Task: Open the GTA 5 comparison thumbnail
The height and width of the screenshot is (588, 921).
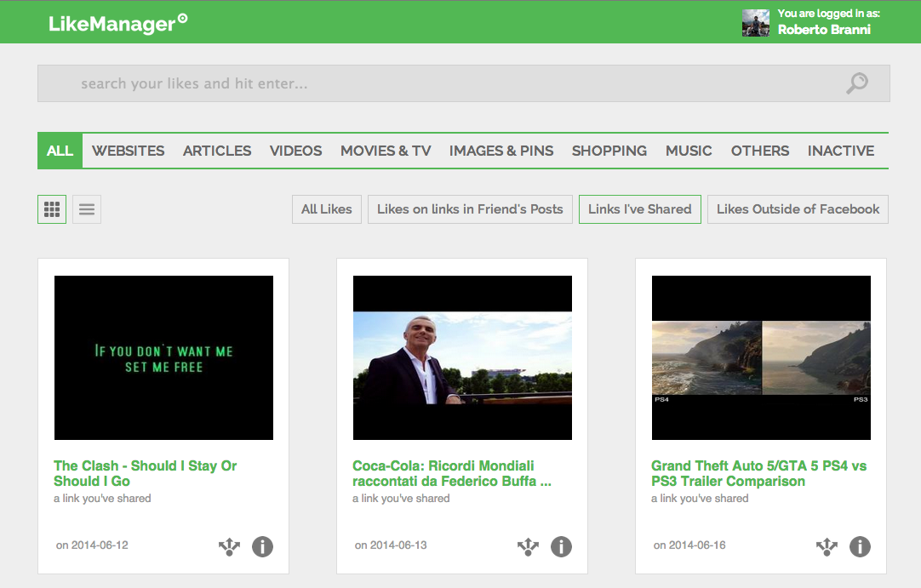Action: pos(761,357)
